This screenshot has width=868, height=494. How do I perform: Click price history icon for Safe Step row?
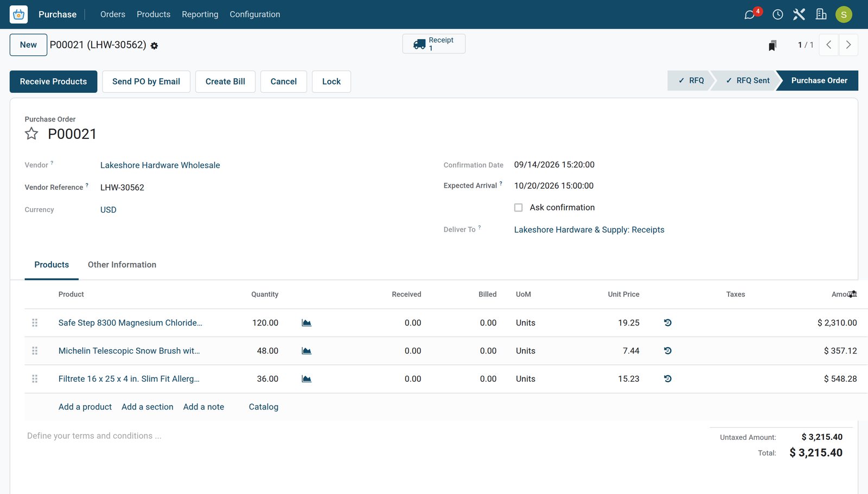coord(668,323)
